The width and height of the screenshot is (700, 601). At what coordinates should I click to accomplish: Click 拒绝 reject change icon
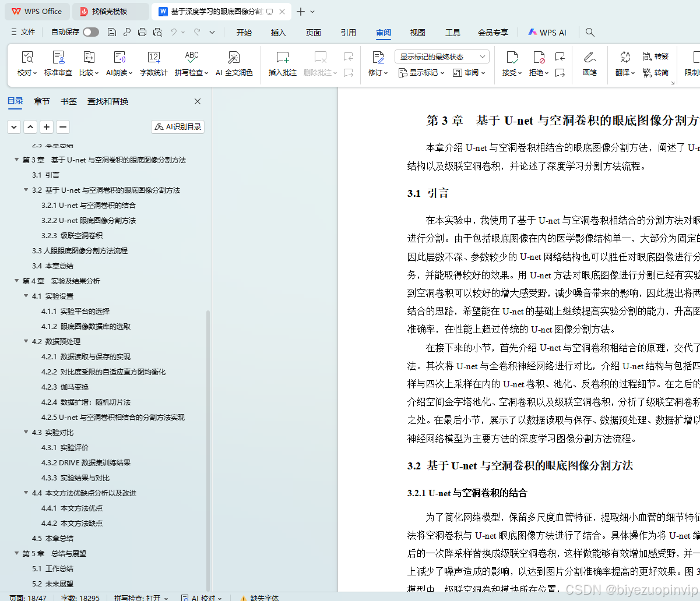(539, 58)
